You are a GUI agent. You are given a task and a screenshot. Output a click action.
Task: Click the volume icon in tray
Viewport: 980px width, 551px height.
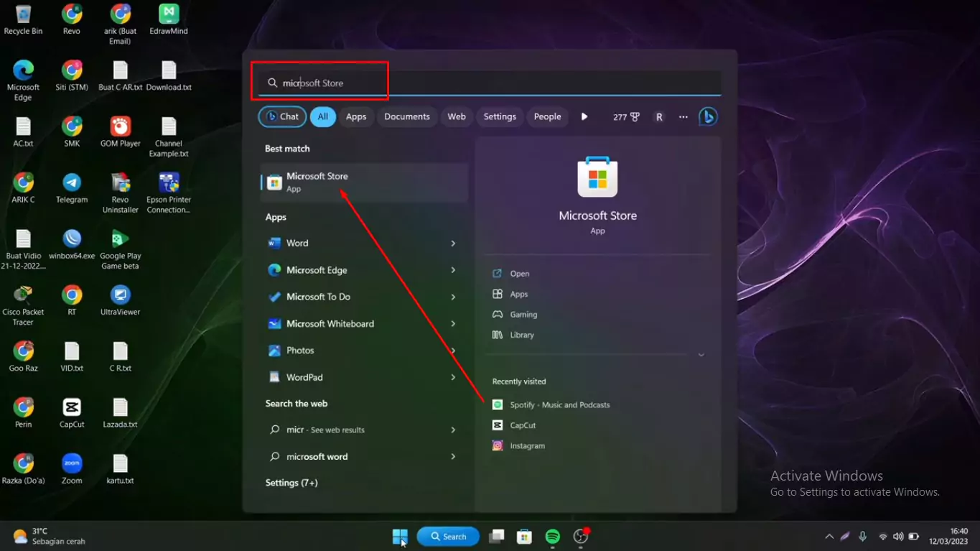pyautogui.click(x=898, y=537)
